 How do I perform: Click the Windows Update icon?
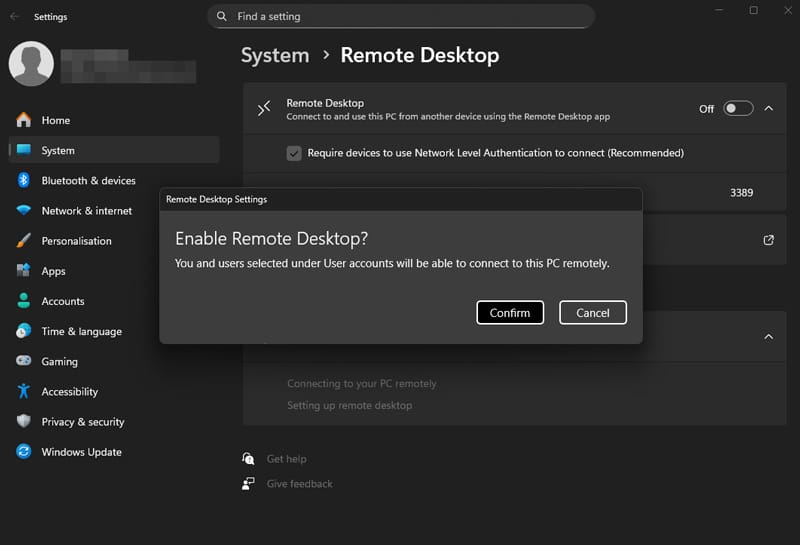point(23,452)
